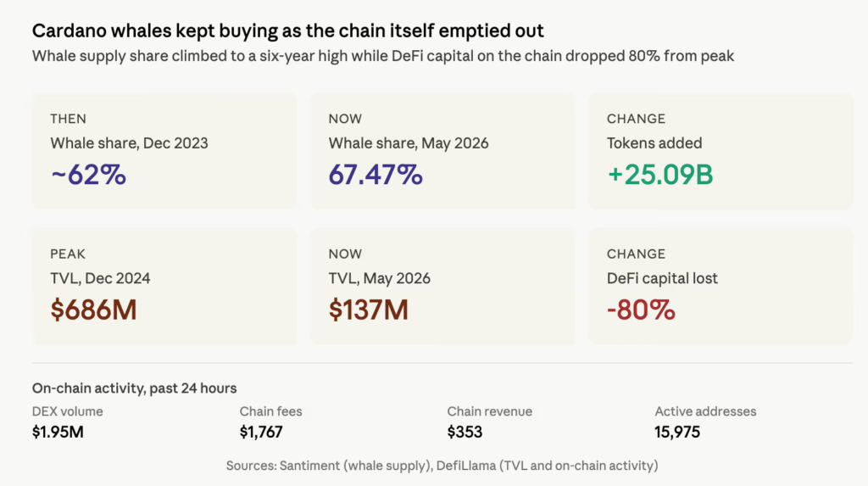The width and height of the screenshot is (868, 486).
Task: Click the Active addresses 15,975 stat
Action: point(705,422)
